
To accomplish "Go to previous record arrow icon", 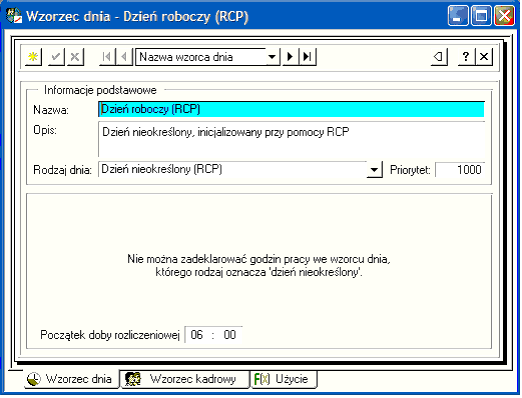I will pyautogui.click(x=124, y=57).
